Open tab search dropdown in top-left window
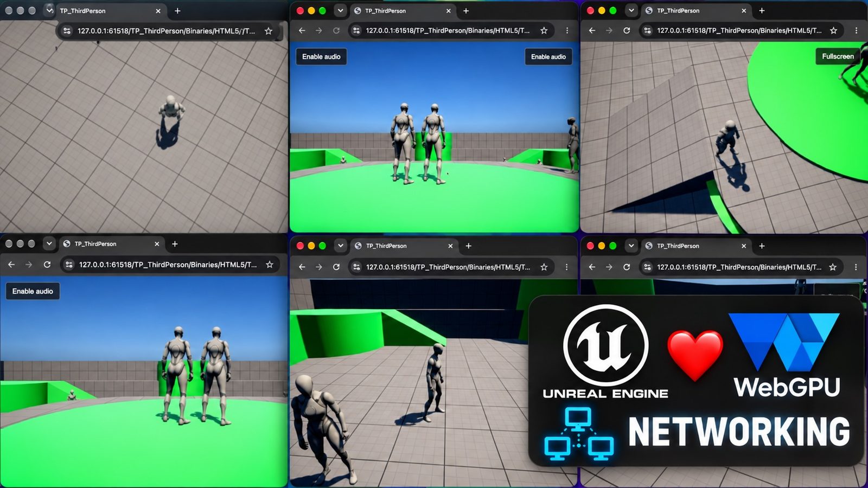Viewport: 868px width, 488px height. coord(49,10)
